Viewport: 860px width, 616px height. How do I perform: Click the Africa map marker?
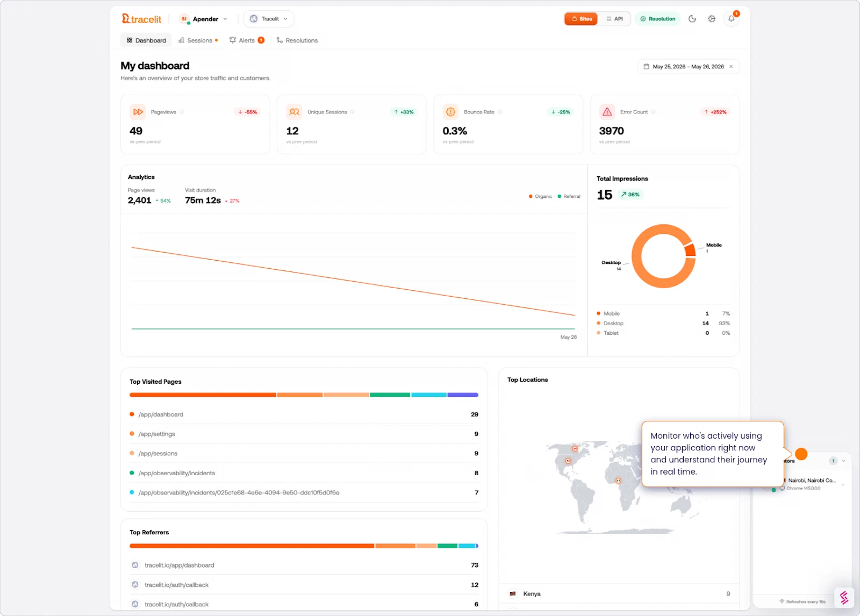tap(618, 481)
